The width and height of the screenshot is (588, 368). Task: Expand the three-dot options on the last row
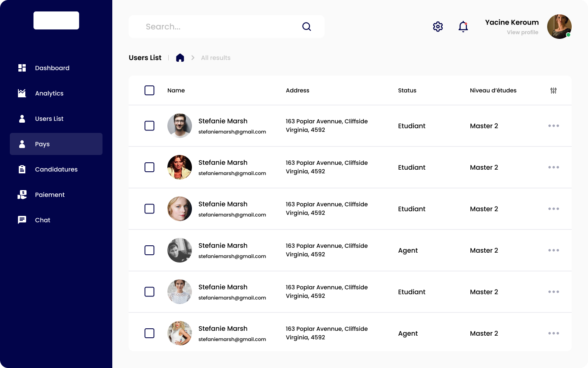(x=554, y=333)
